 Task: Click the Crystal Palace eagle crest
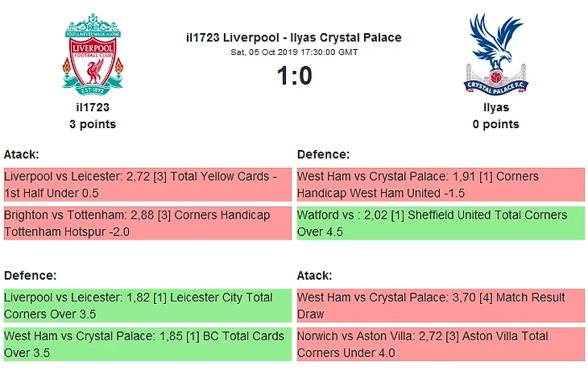coord(495,53)
